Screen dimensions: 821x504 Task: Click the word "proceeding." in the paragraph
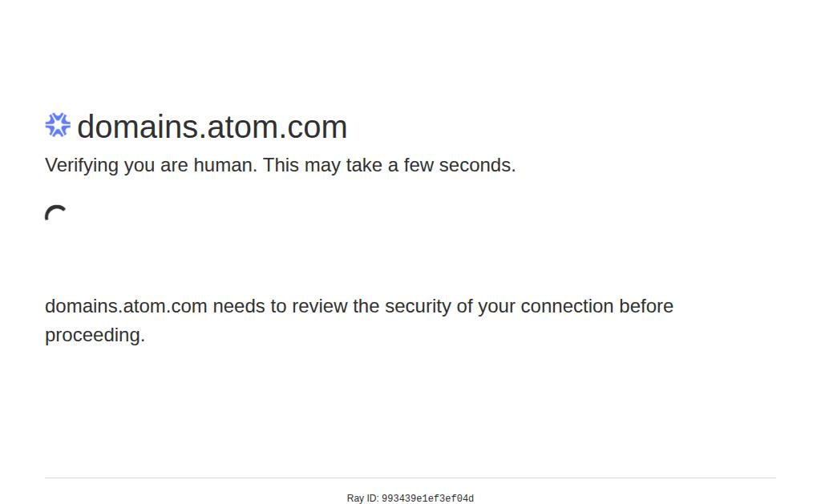coord(95,335)
